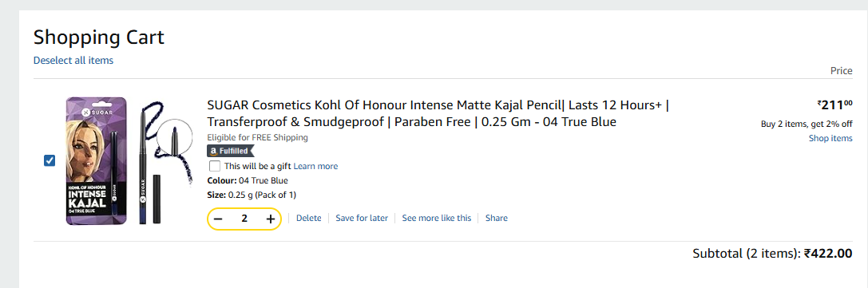868x288 pixels.
Task: Click the Subtotal ₹422.00 amount
Action: (x=828, y=254)
